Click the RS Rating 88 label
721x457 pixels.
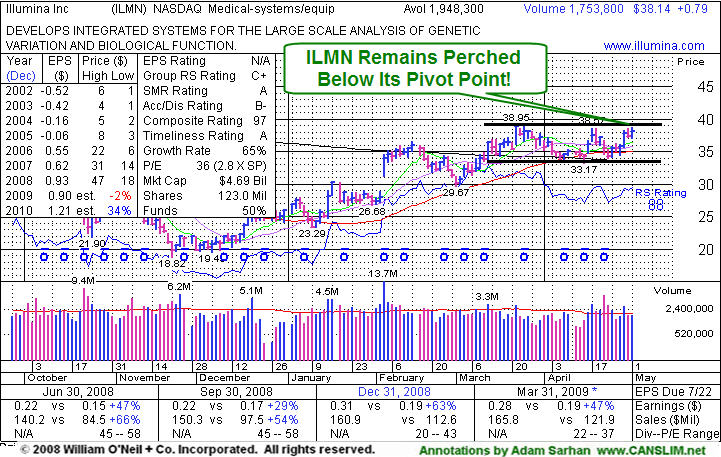(660, 199)
